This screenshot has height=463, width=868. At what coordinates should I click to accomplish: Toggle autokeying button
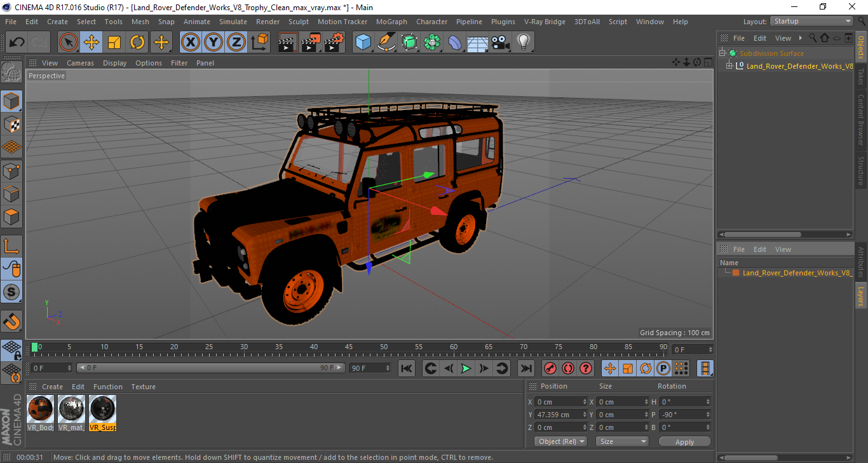click(x=568, y=368)
